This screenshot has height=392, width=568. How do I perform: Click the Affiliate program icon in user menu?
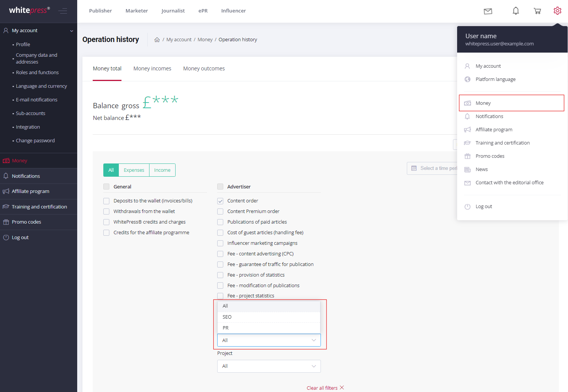click(x=467, y=130)
